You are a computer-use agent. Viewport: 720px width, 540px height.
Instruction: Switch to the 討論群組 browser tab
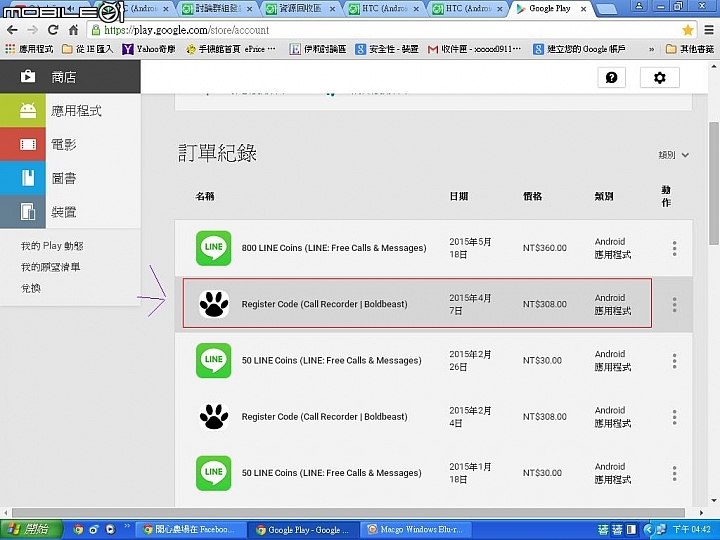pos(217,9)
